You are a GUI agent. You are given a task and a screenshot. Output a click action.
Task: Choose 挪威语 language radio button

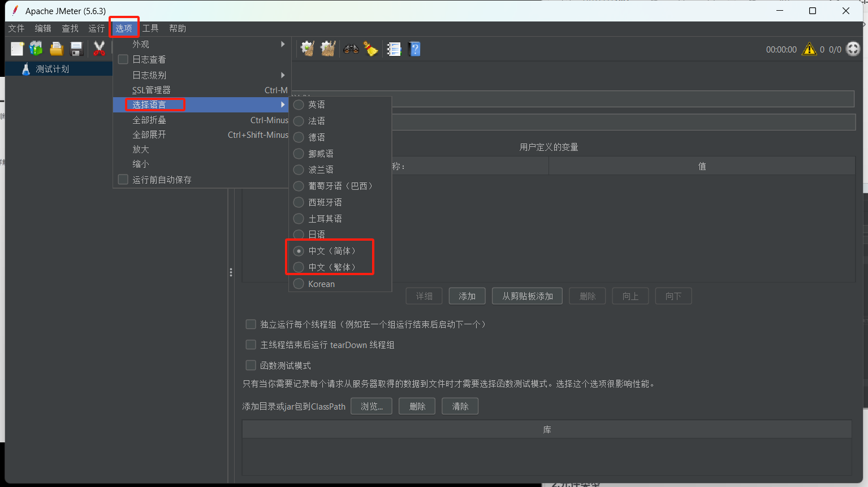click(x=299, y=154)
